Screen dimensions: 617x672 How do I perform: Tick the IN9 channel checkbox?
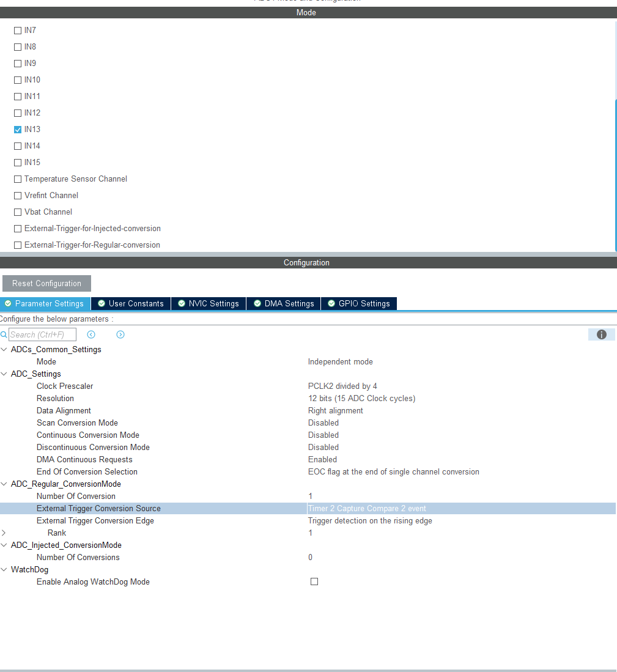tap(18, 64)
